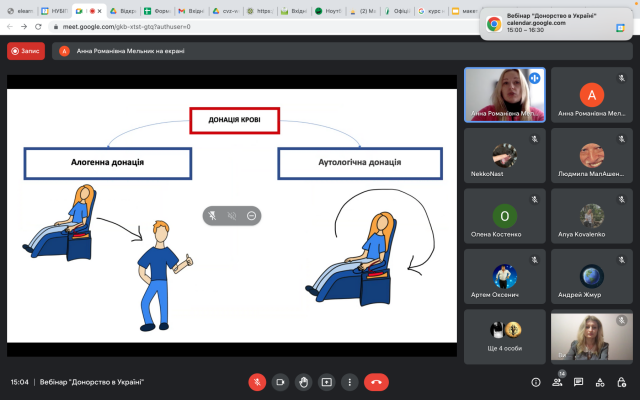Viewport: 640px width, 400px height.
Task: Click remove icon on presentation overlay
Action: tap(251, 215)
